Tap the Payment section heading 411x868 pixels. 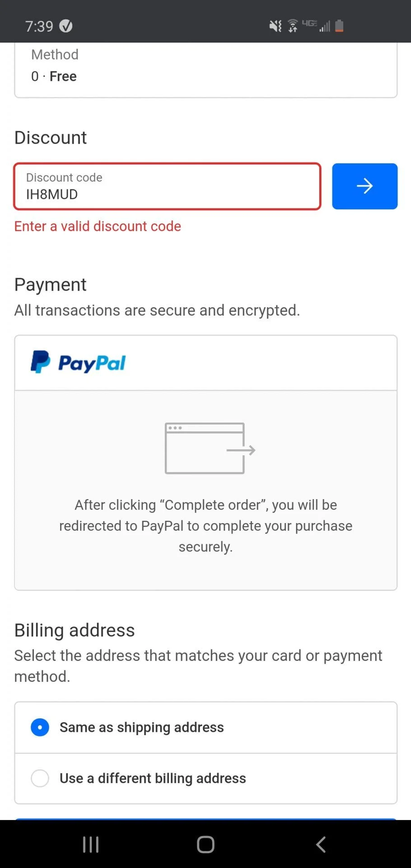(50, 285)
